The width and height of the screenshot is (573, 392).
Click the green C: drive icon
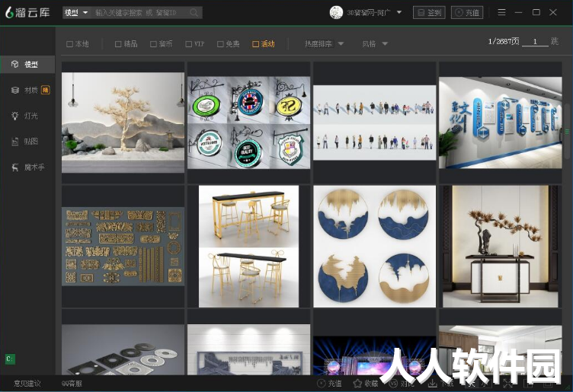click(10, 359)
